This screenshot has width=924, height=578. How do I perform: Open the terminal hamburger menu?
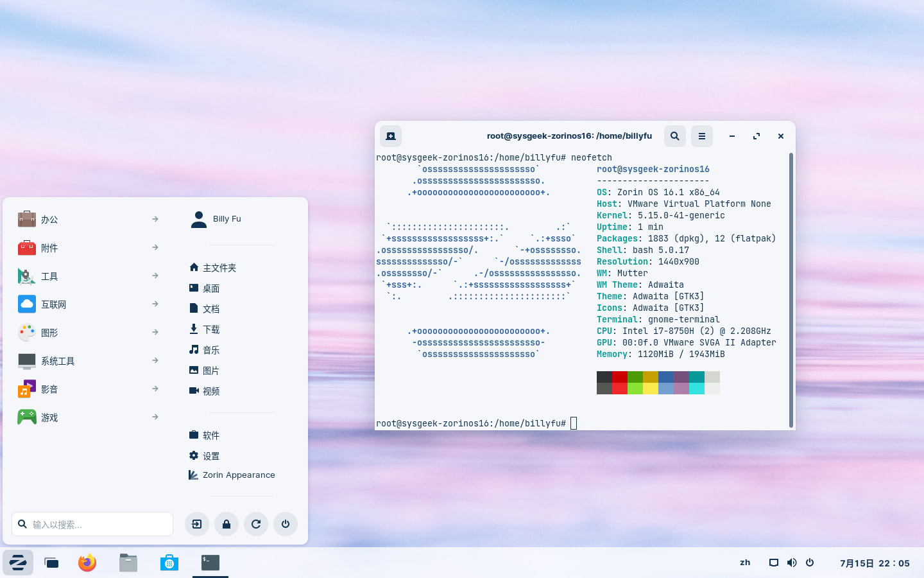click(x=702, y=136)
